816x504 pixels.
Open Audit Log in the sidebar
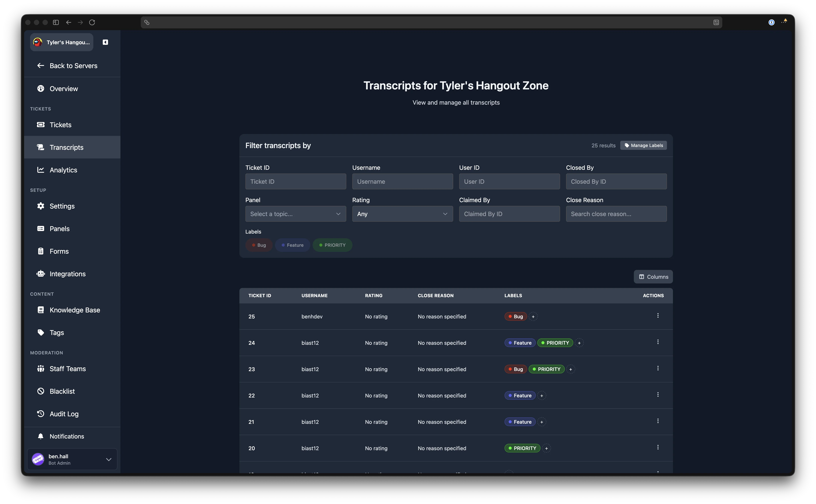pos(72,414)
